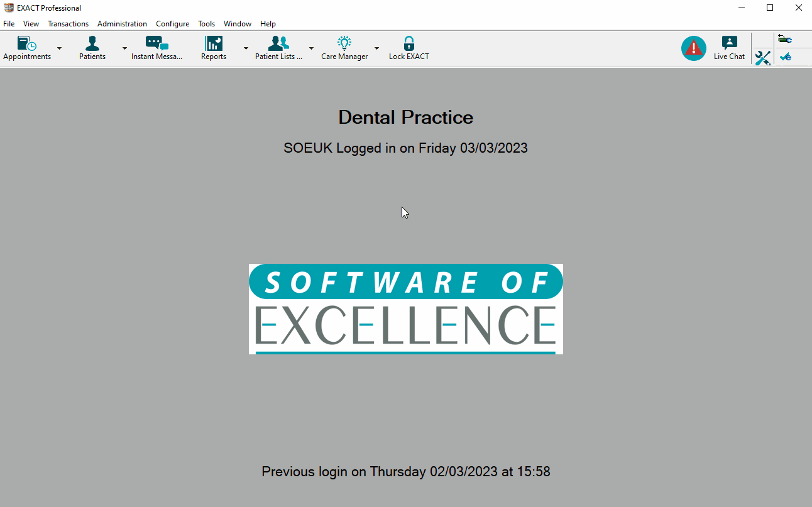The width and height of the screenshot is (812, 507).
Task: Expand the Reports dropdown arrow
Action: click(x=246, y=48)
